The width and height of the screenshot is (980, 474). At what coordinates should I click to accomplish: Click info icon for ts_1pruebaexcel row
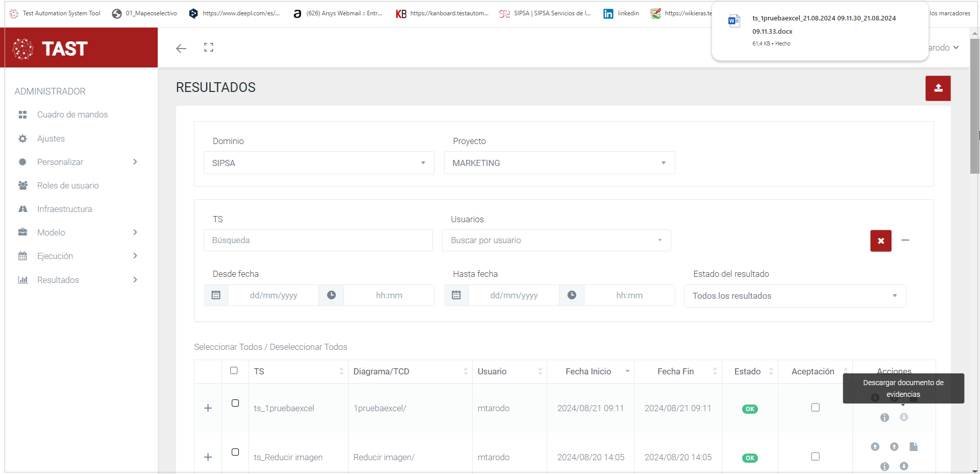click(x=885, y=418)
